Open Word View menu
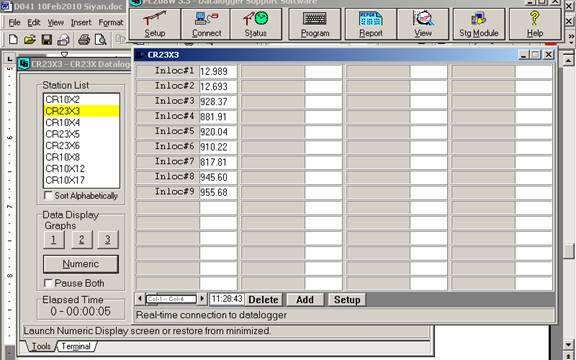This screenshot has height=360, width=576. tap(55, 23)
